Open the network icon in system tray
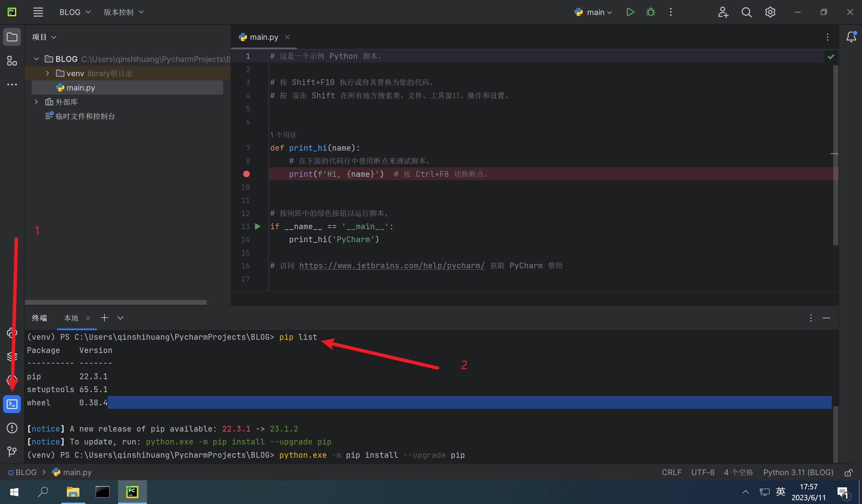 coord(764,492)
